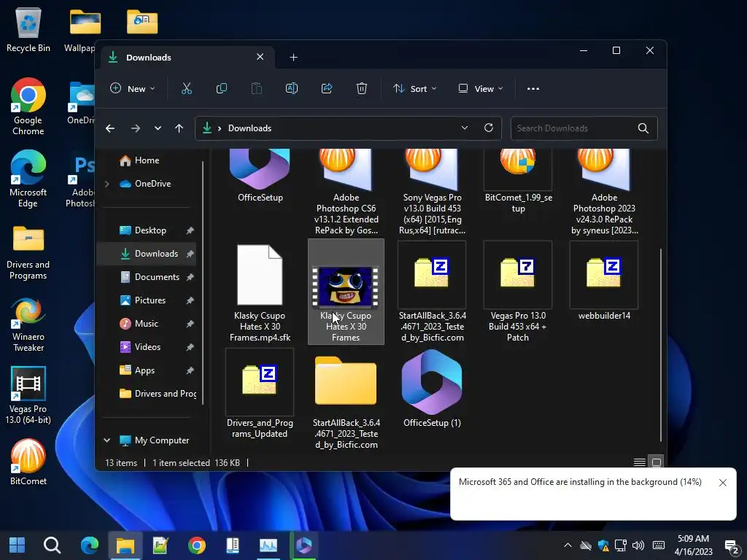The height and width of the screenshot is (560, 747).
Task: Select Vegas Pro 13.0 Build 453 archive
Action: tap(518, 292)
